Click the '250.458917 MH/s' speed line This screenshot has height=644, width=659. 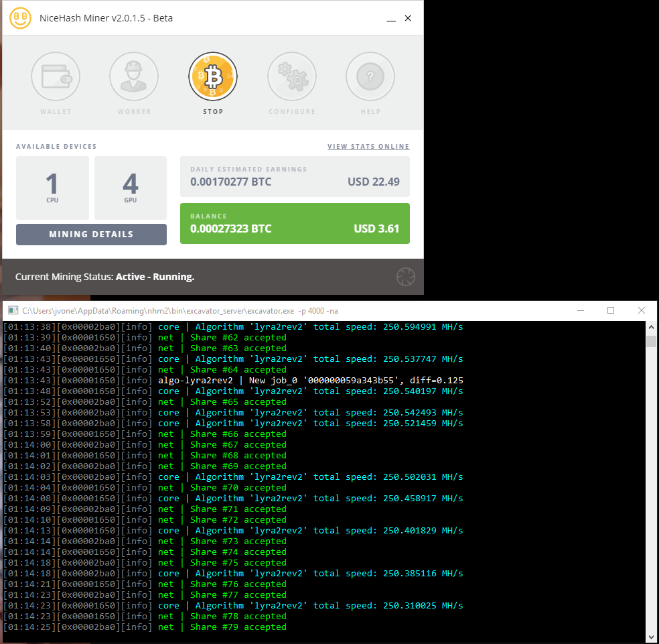coord(233,498)
